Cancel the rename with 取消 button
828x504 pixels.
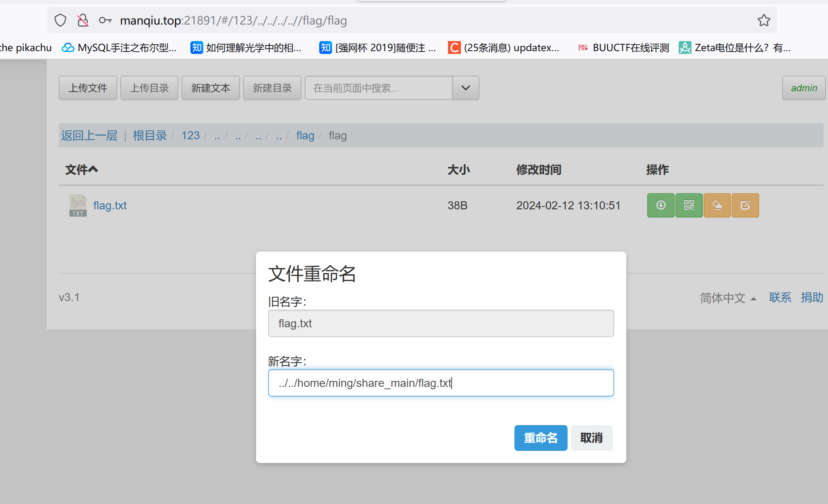[591, 438]
